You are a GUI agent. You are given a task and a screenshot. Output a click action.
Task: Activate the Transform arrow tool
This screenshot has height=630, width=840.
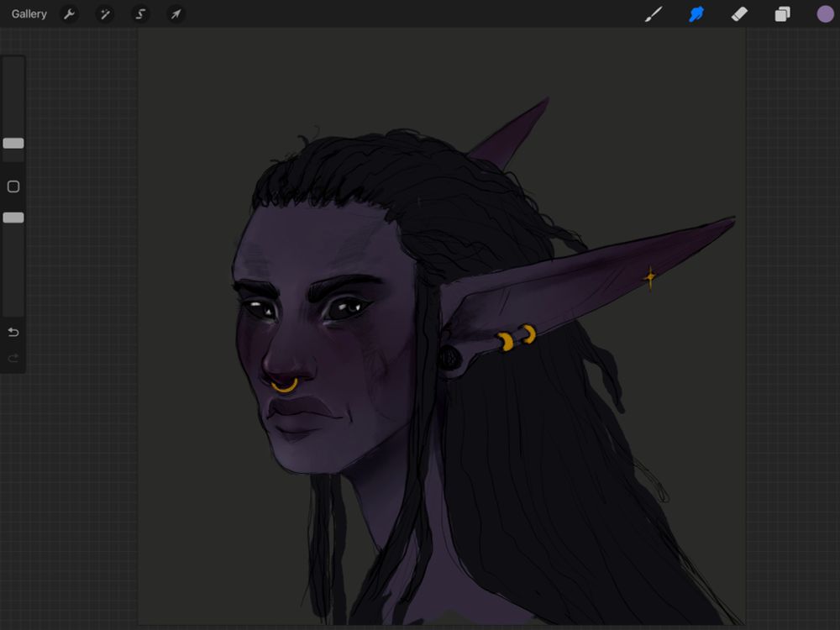[x=176, y=14]
